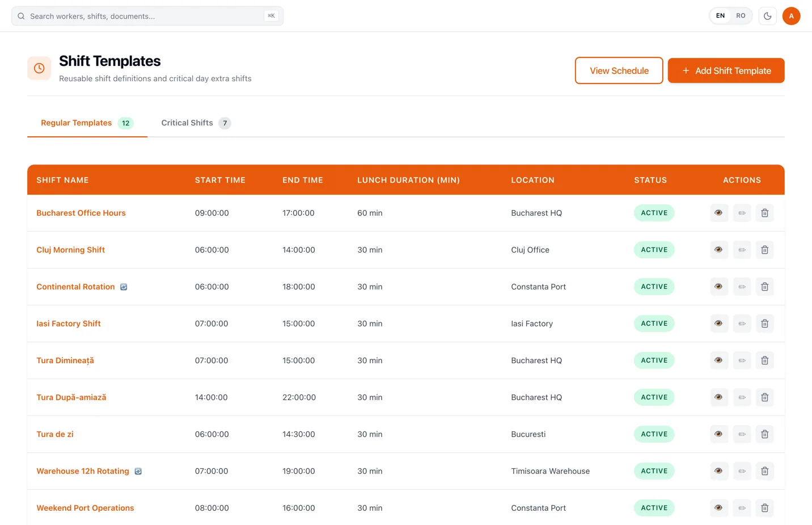Click the Start Time column header
812x525 pixels.
point(220,180)
